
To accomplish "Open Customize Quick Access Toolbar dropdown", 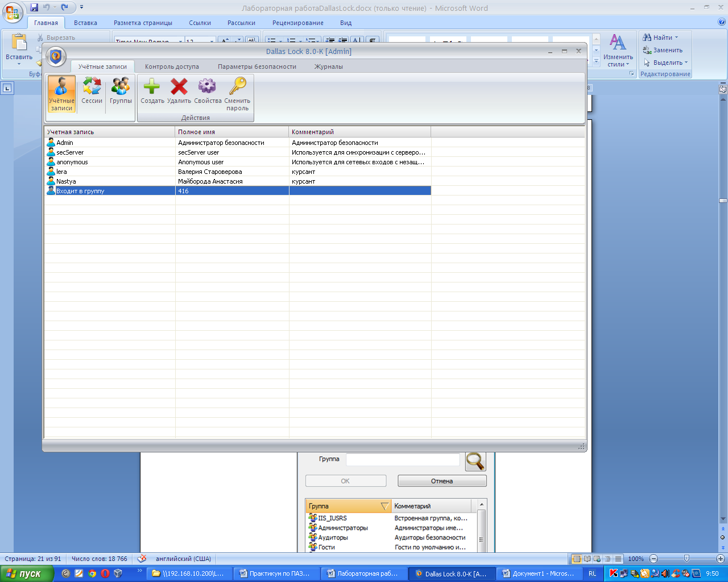I will pyautogui.click(x=81, y=7).
